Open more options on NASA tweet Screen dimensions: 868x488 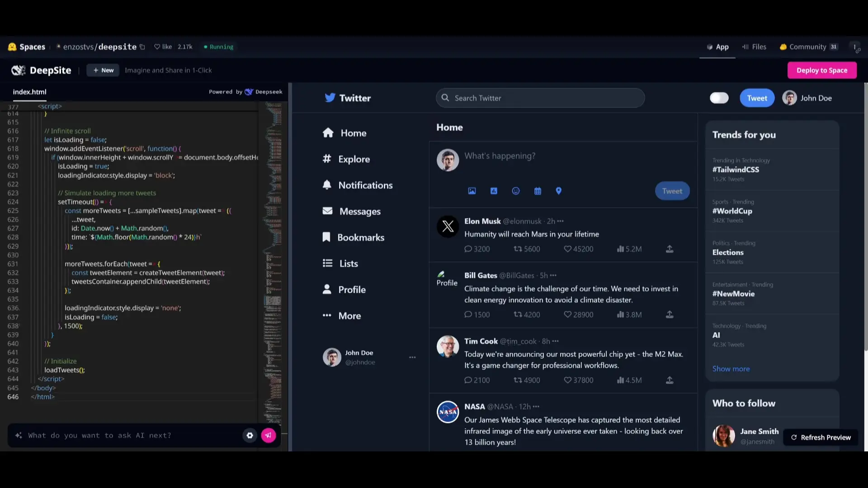tap(536, 407)
